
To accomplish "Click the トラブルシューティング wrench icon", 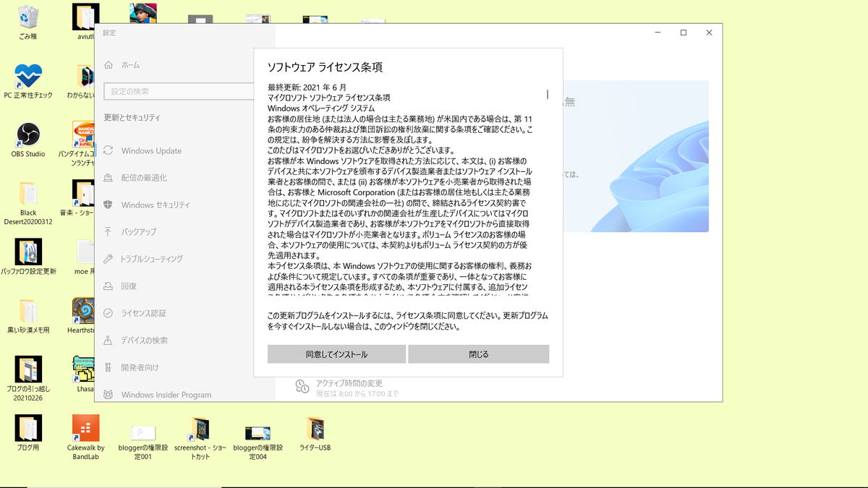I will [x=109, y=258].
